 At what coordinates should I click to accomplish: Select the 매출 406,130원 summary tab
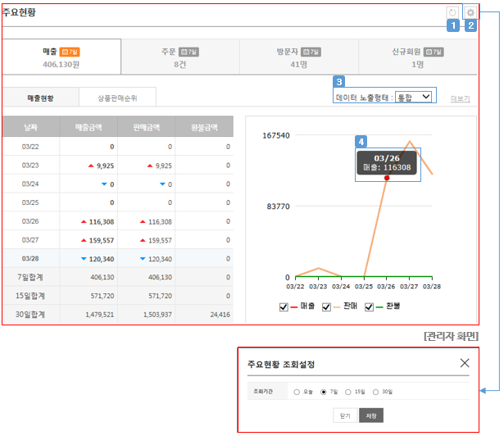(61, 57)
